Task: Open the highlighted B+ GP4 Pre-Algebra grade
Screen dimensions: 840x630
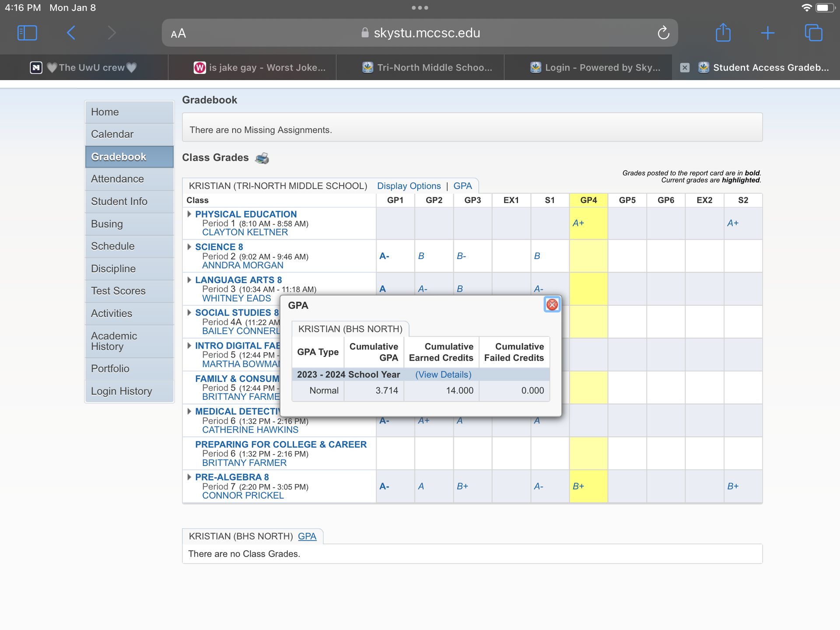Action: point(578,486)
